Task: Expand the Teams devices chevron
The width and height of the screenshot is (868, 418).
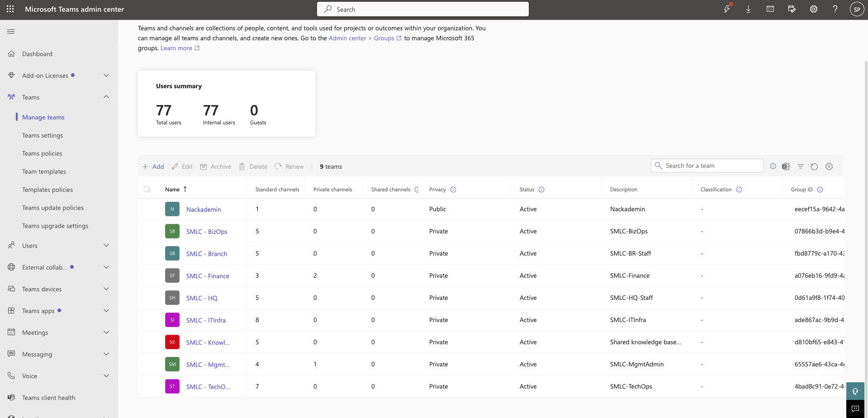Action: click(106, 289)
